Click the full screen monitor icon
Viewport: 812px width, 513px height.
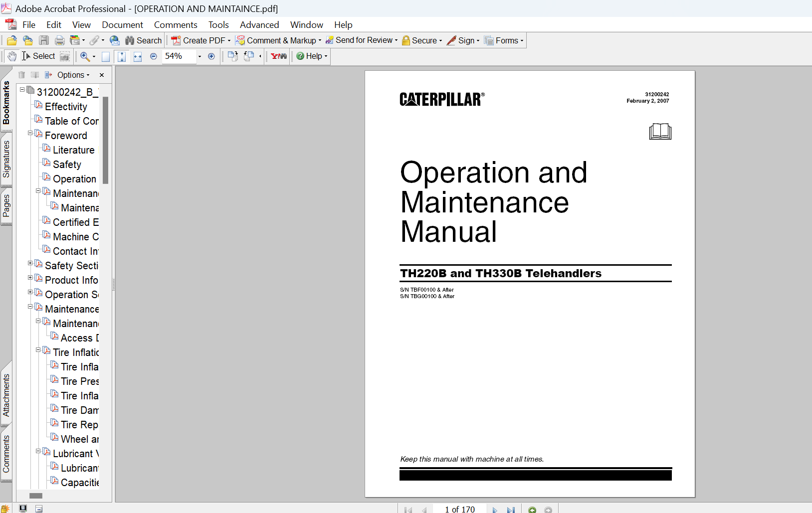(x=23, y=508)
